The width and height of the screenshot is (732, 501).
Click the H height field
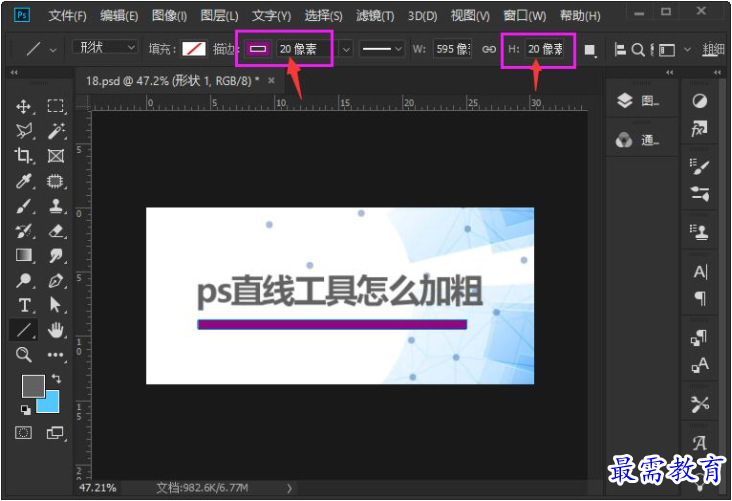545,49
